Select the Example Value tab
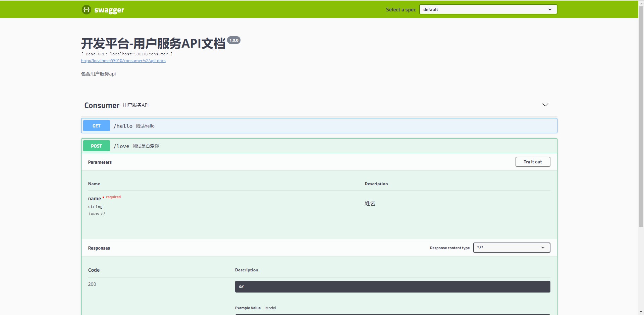644x315 pixels. [x=248, y=308]
